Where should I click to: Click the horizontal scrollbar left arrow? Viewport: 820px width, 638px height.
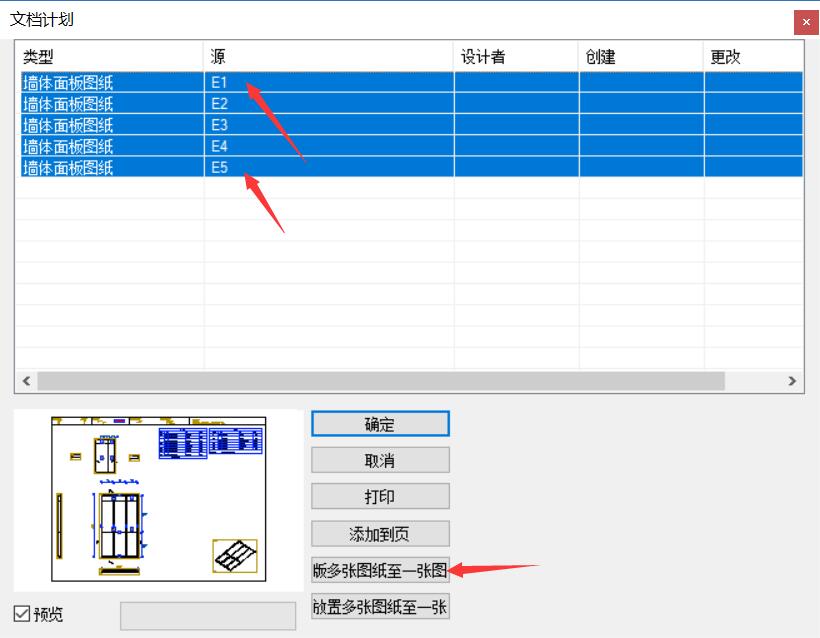click(x=26, y=381)
